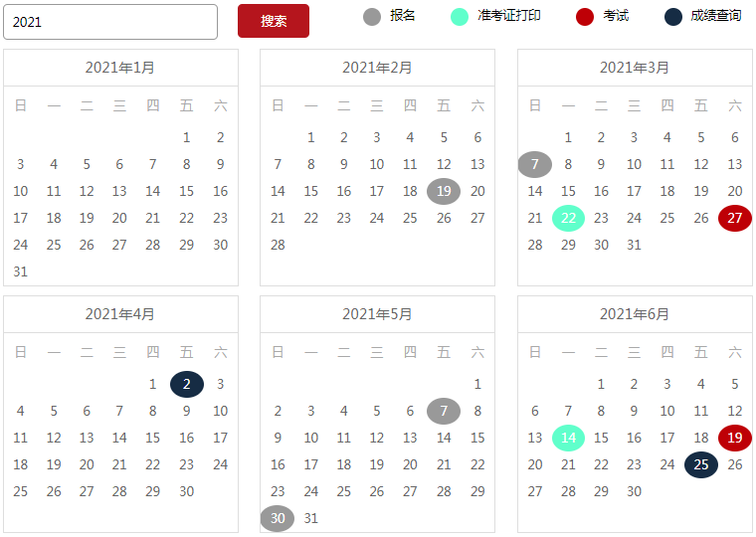Select highlighted February 19 registration date
The image size is (756, 537).
click(x=444, y=192)
